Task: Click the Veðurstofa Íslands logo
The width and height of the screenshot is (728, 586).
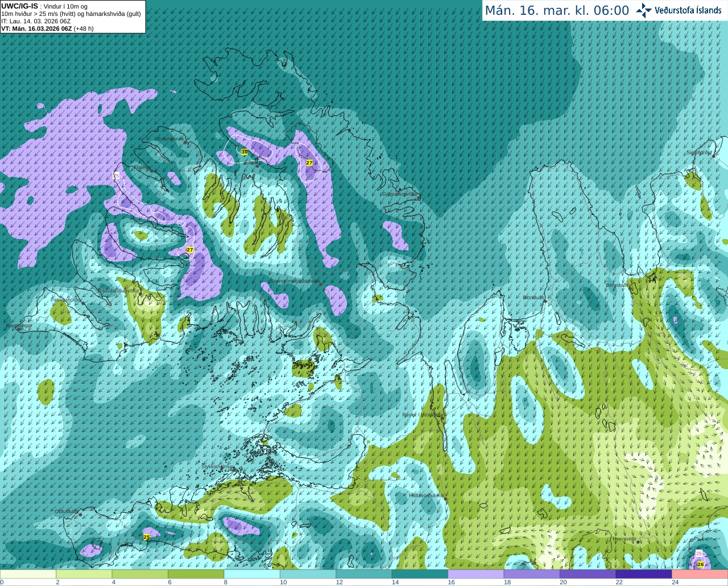Action: click(x=679, y=10)
